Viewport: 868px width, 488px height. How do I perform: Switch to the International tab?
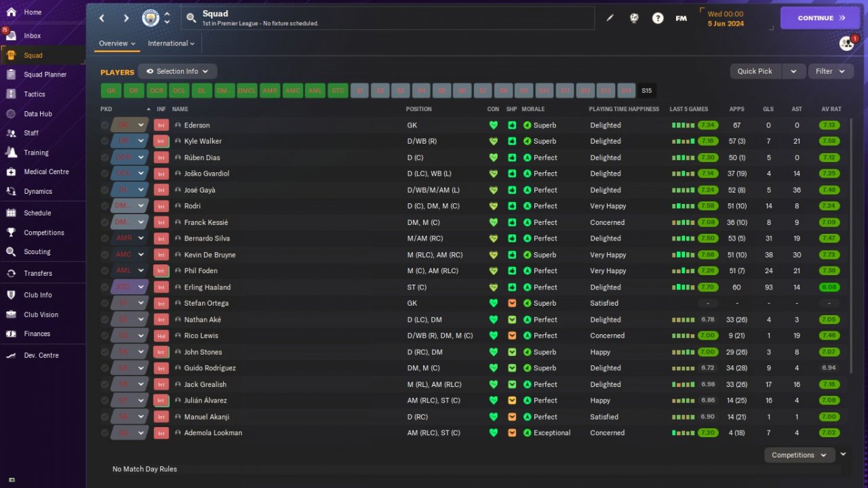[x=171, y=43]
